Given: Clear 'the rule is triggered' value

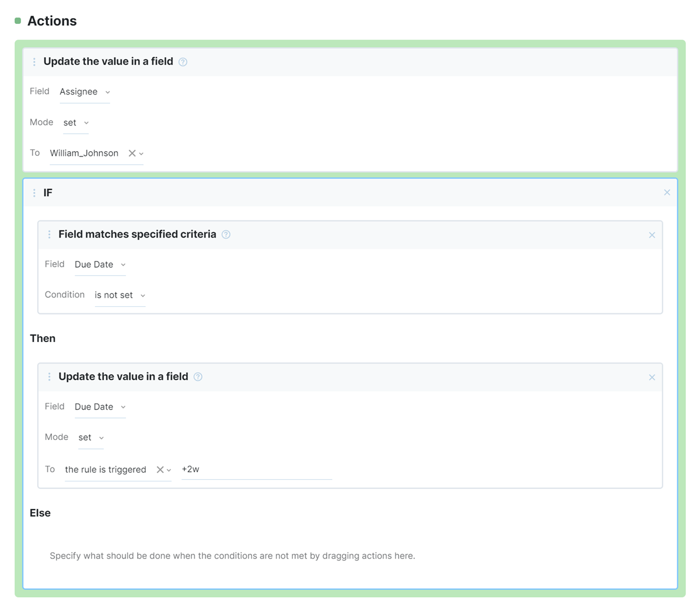Looking at the screenshot, I should pyautogui.click(x=160, y=469).
